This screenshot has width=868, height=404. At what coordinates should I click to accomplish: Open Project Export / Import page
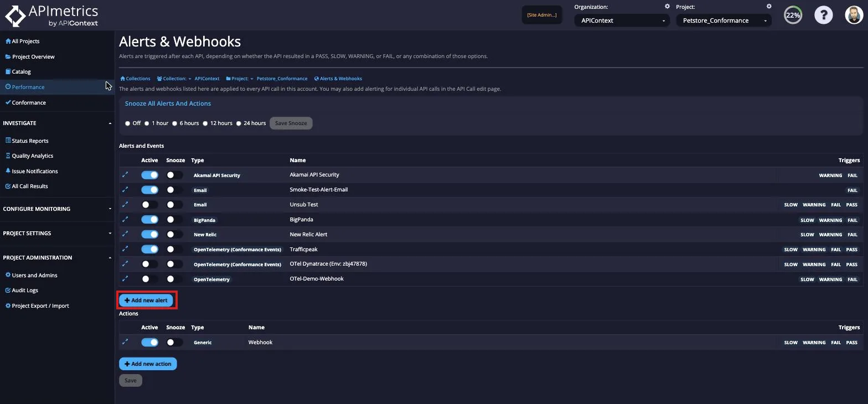[x=37, y=305]
